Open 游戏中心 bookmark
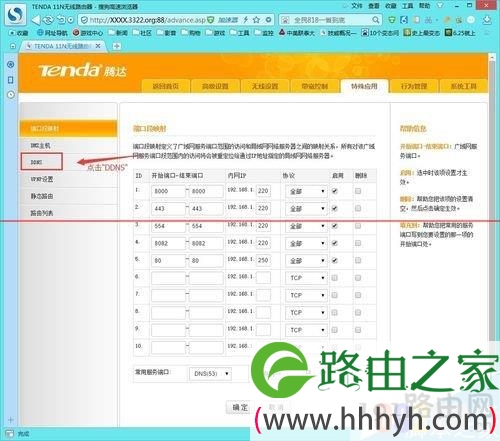The image size is (500, 441). 88,33
